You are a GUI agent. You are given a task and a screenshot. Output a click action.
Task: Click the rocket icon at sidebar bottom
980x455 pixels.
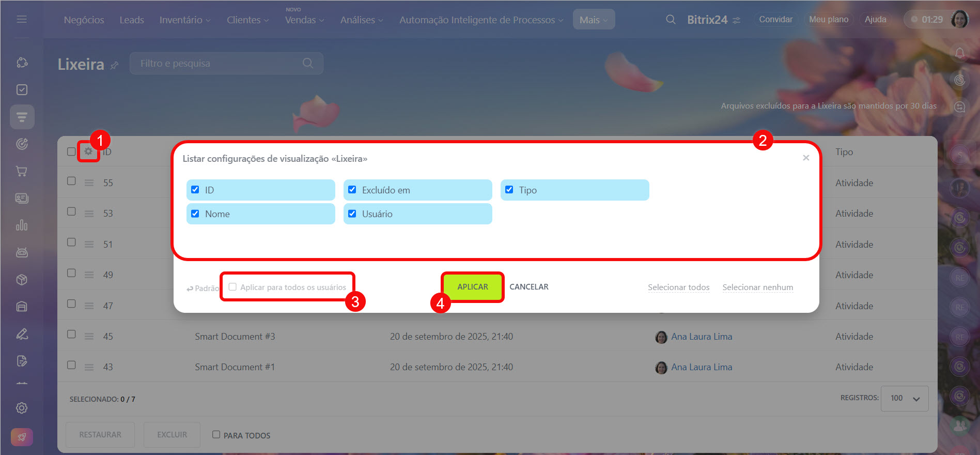pos(22,437)
